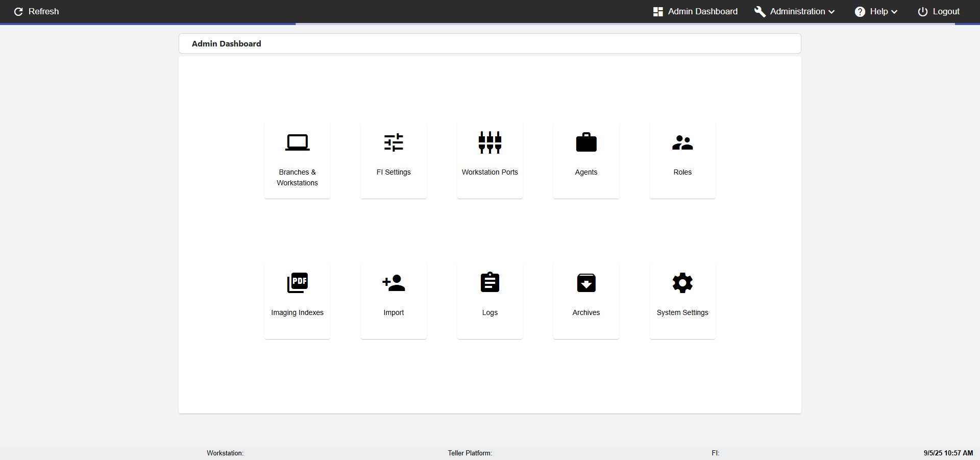The height and width of the screenshot is (460, 980).
Task: Open the System Settings gear icon
Action: [682, 283]
